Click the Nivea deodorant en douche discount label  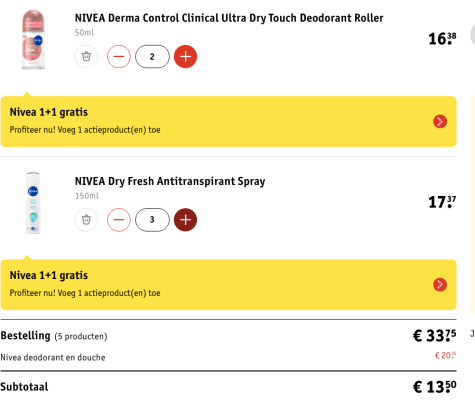coord(53,357)
